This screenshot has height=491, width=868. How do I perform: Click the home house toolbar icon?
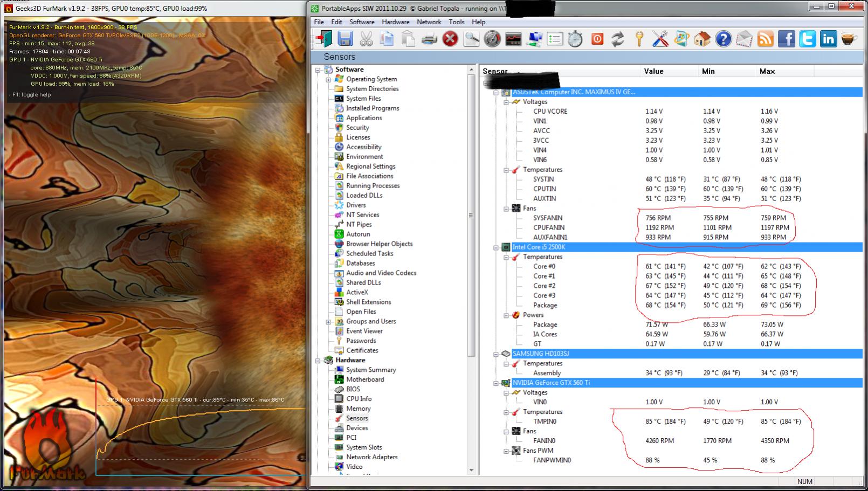pos(702,39)
